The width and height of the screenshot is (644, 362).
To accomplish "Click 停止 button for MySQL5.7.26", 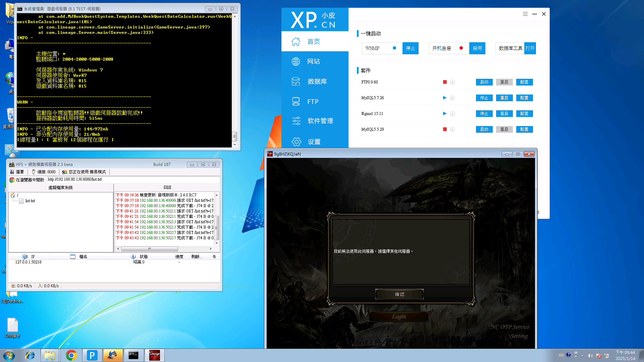I will pos(484,98).
